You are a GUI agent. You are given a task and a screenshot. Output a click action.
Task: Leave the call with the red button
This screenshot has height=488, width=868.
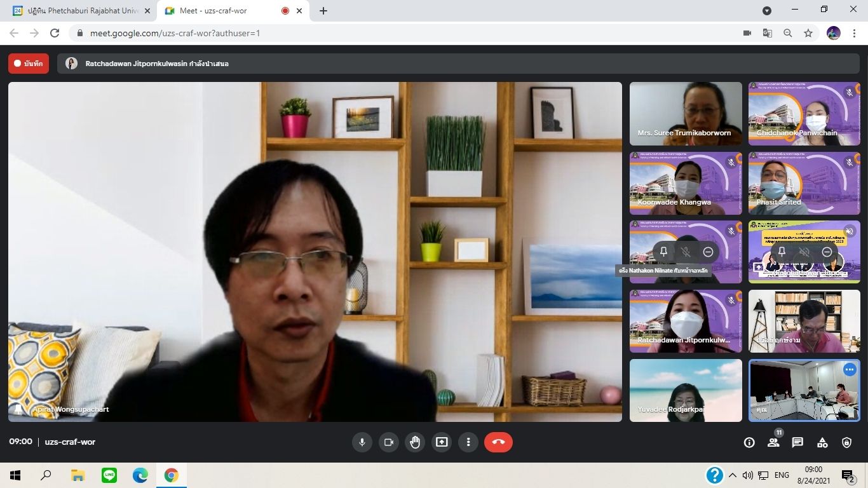click(498, 442)
